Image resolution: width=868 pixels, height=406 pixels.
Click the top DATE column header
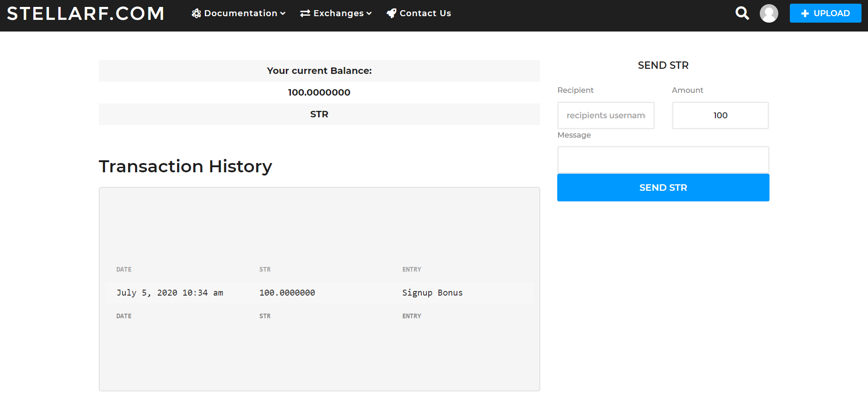click(124, 269)
